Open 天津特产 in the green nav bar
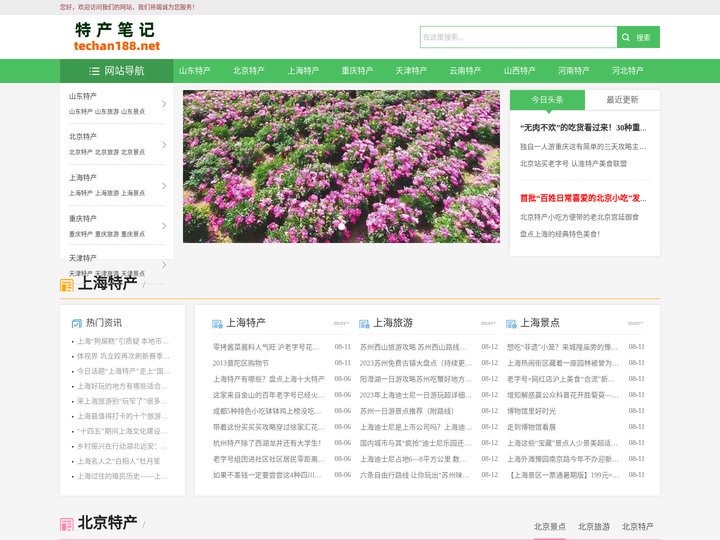This screenshot has width=720, height=540. coord(411,71)
